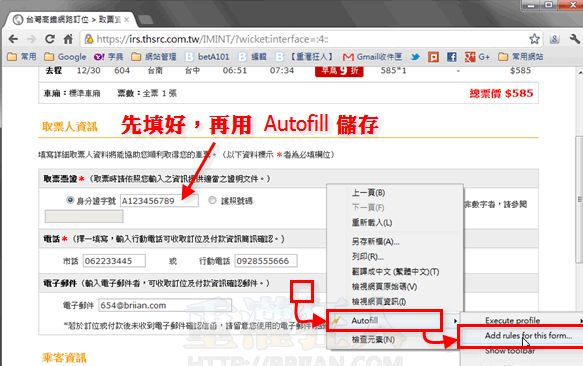Close the 台灣高鐵網路訂位 tab

point(127,20)
